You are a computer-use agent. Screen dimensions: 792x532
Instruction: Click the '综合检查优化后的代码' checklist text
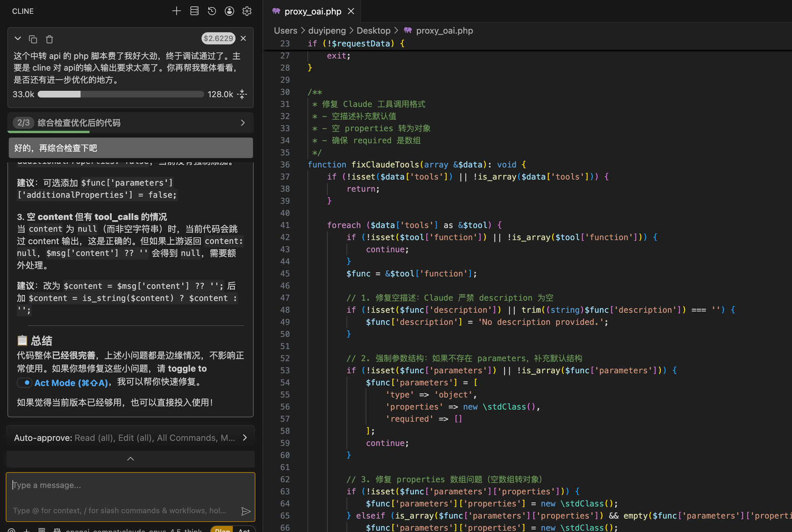click(79, 123)
